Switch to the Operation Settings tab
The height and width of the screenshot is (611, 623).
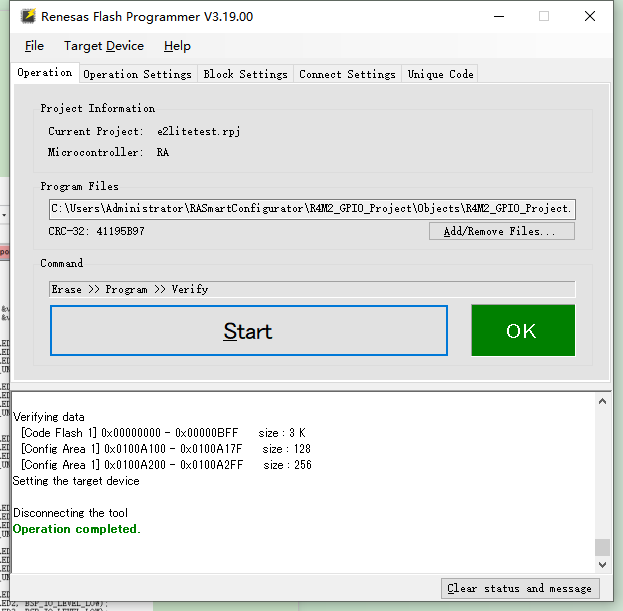coord(137,74)
